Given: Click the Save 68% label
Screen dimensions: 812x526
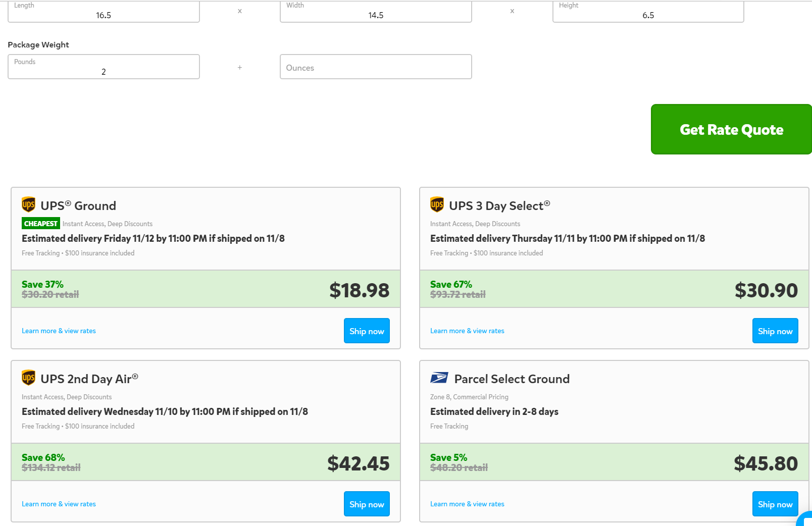Looking at the screenshot, I should pos(43,457).
